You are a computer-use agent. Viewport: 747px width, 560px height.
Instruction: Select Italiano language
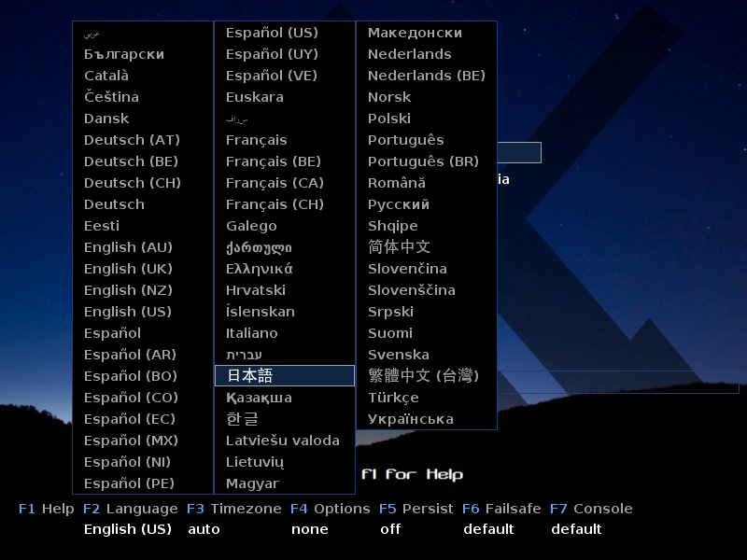251,333
